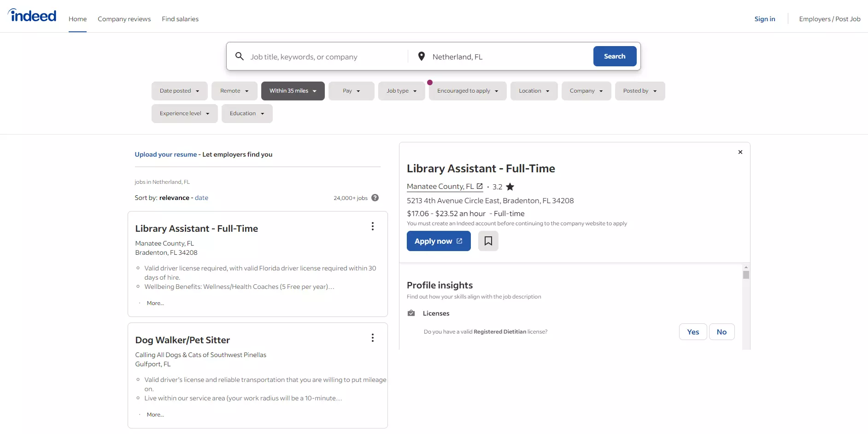Viewport: 868px width, 434px height.
Task: Click scrollbar up arrow in job panel
Action: point(746,267)
